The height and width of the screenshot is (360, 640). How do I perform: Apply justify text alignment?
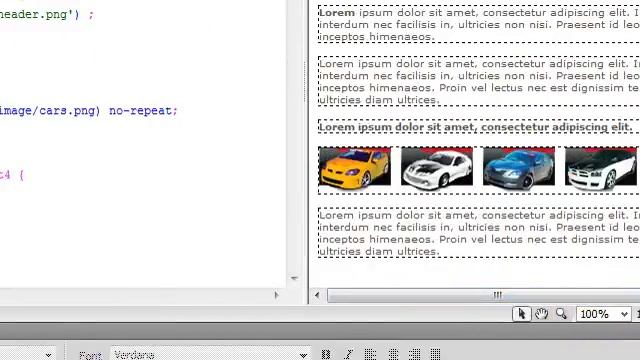click(x=436, y=354)
